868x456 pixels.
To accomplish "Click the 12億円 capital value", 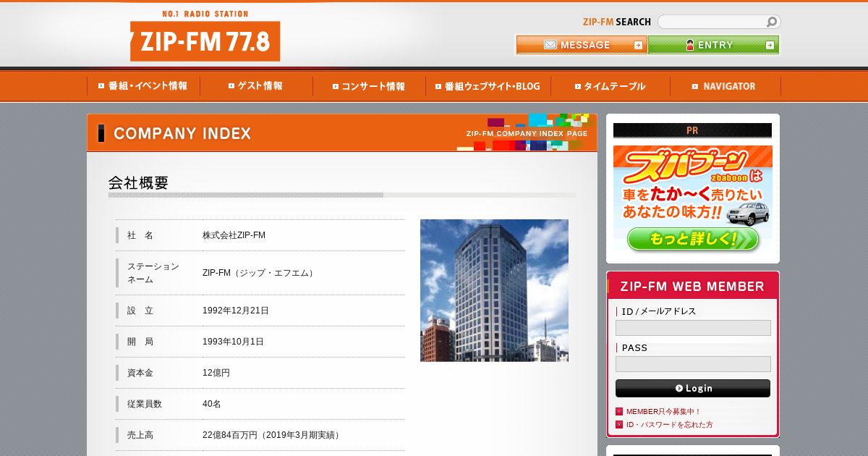I will coord(216,373).
